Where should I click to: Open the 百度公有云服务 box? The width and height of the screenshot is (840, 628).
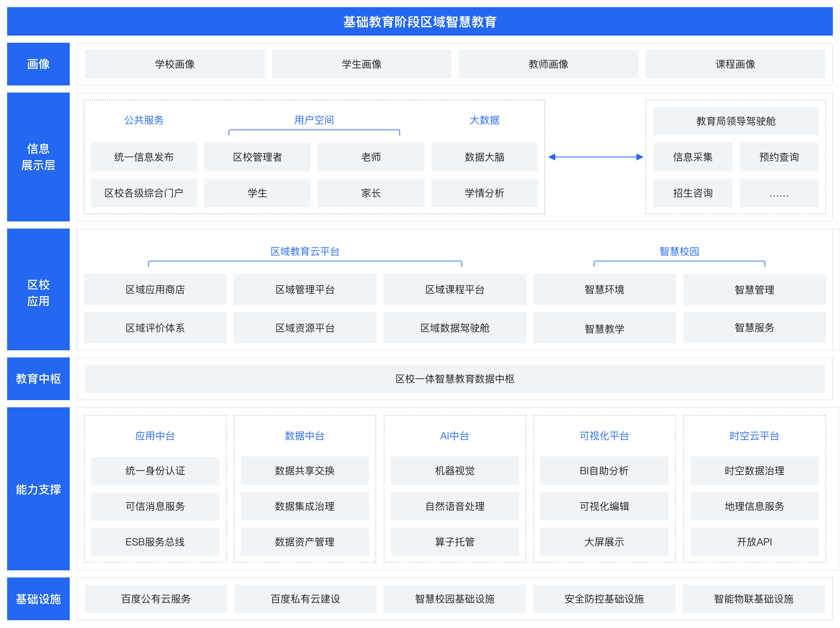[x=156, y=599]
